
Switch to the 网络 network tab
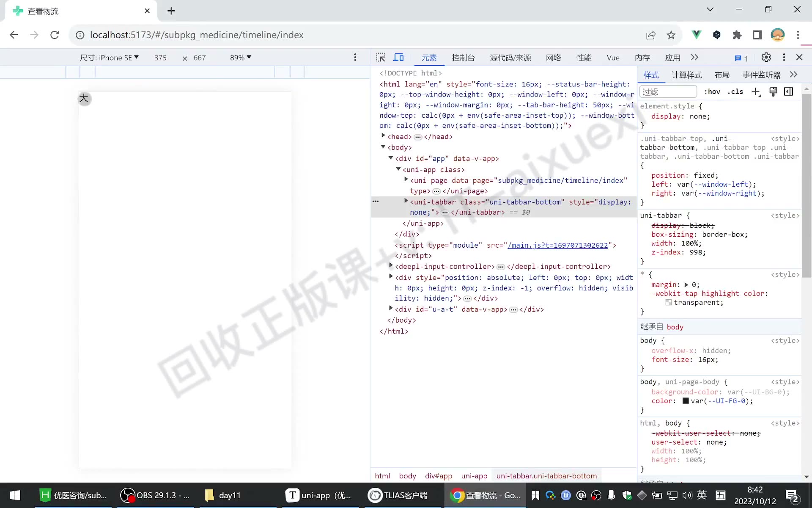pyautogui.click(x=553, y=58)
